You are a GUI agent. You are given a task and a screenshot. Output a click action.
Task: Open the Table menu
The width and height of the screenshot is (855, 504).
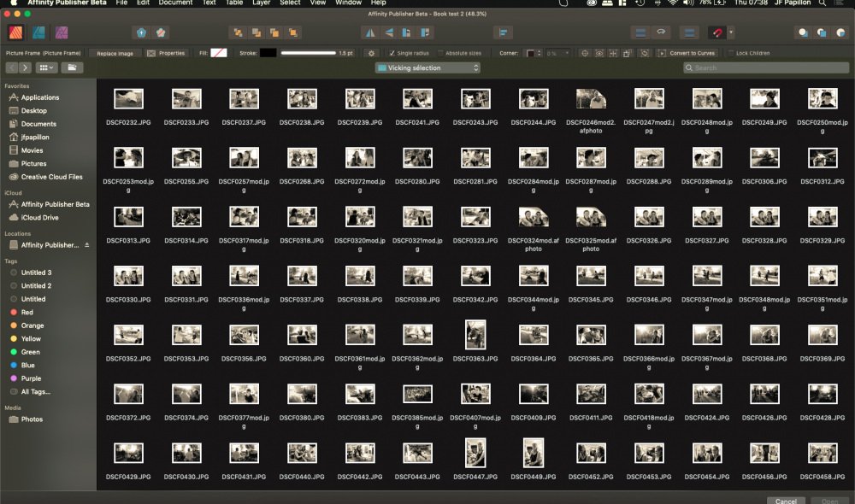[234, 3]
